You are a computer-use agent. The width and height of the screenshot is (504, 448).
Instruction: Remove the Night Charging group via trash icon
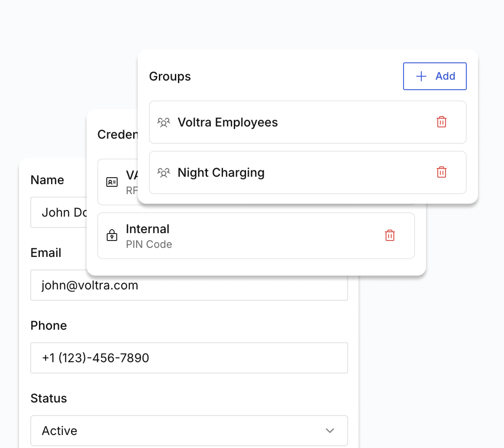[441, 172]
